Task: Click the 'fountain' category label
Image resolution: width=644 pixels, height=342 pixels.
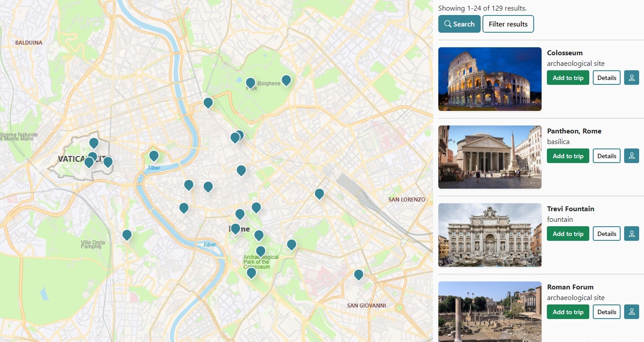Action: click(560, 220)
